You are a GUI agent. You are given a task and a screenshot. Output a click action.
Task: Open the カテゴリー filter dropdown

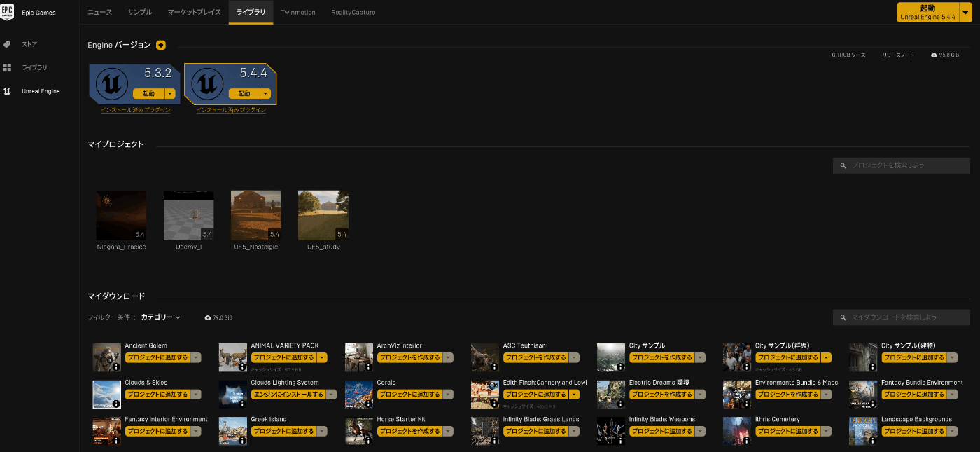tap(160, 317)
